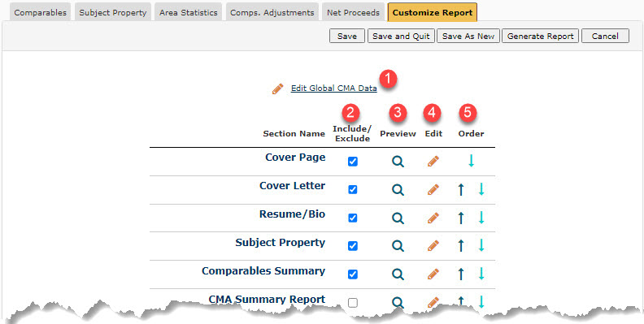
Task: Click Save As New button
Action: pyautogui.click(x=468, y=36)
